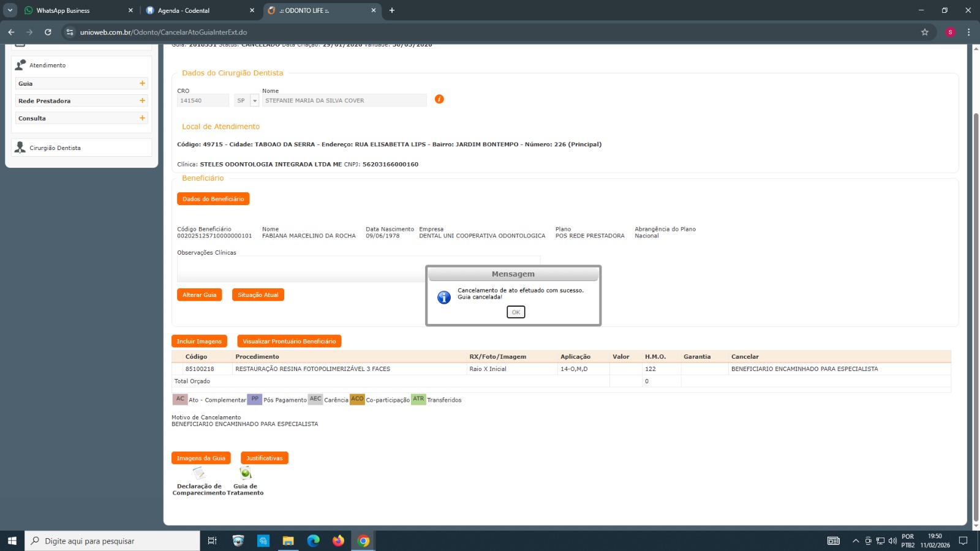Click the AEC legend color swatch
The height and width of the screenshot is (551, 980).
click(315, 399)
